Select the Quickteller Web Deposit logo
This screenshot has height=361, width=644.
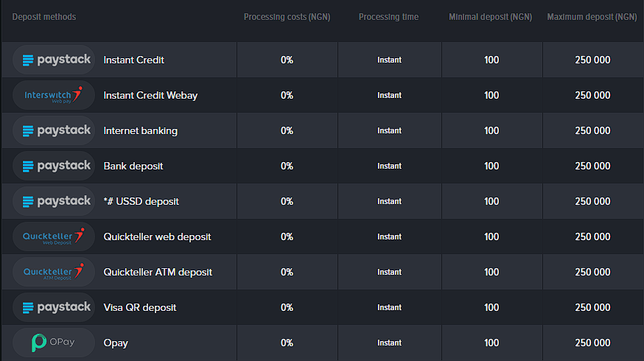click(x=54, y=236)
